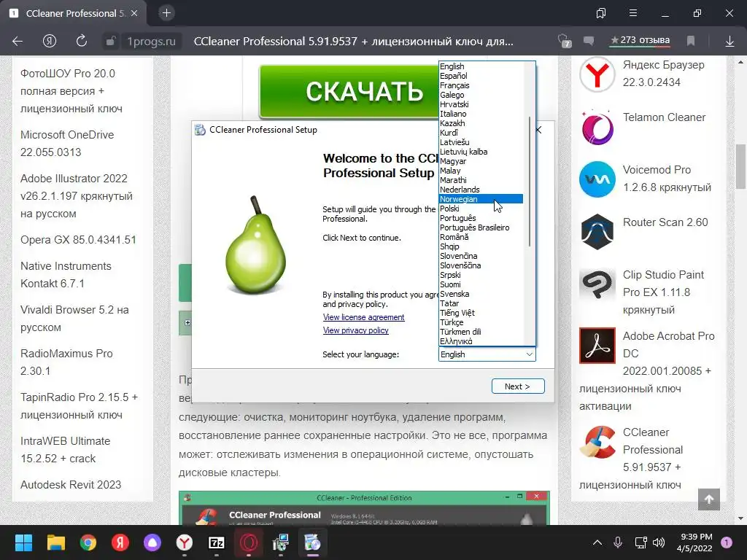Pick Français in the language list
Image resolution: width=747 pixels, height=560 pixels.
tap(481, 85)
